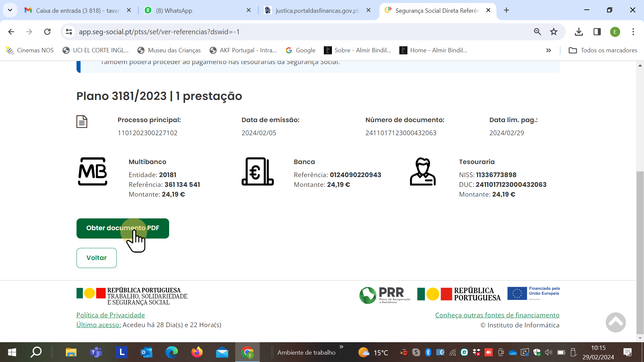644x362 pixels.
Task: Click Obter documento PDF button
Action: pyautogui.click(x=122, y=228)
